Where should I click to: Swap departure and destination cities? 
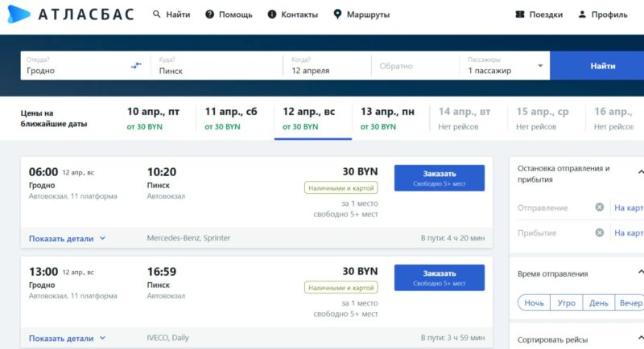136,65
